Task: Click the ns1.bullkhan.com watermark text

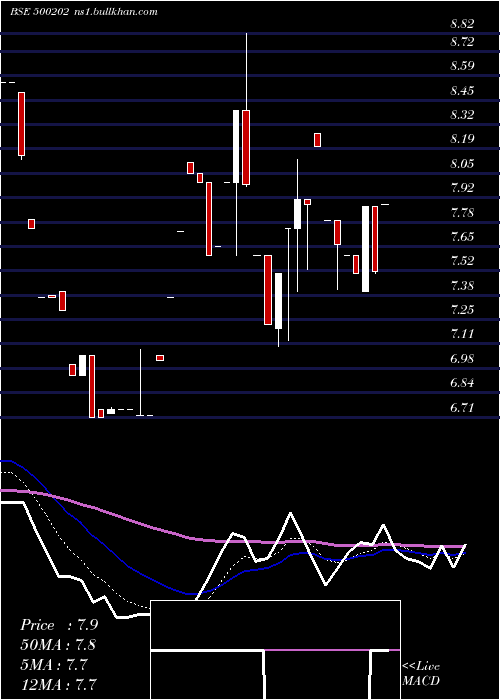Action: coord(115,12)
